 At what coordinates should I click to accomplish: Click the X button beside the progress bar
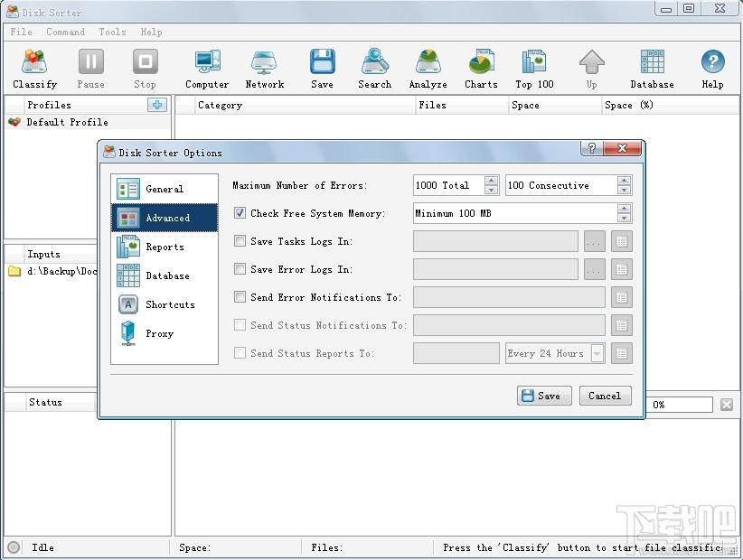coord(727,405)
